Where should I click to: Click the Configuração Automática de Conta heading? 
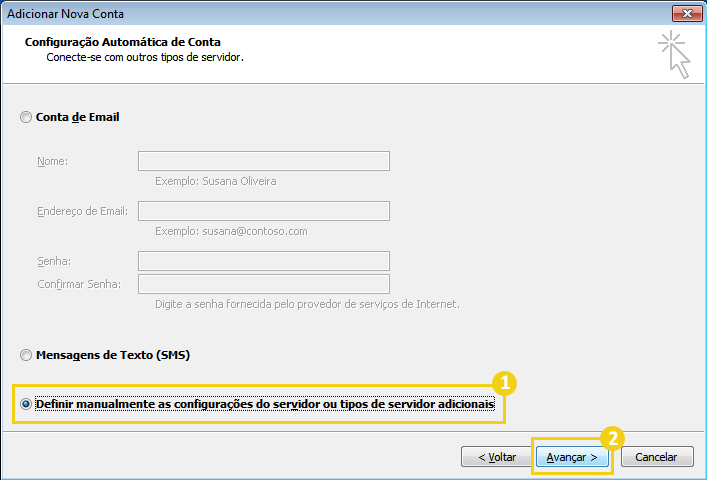tap(122, 42)
